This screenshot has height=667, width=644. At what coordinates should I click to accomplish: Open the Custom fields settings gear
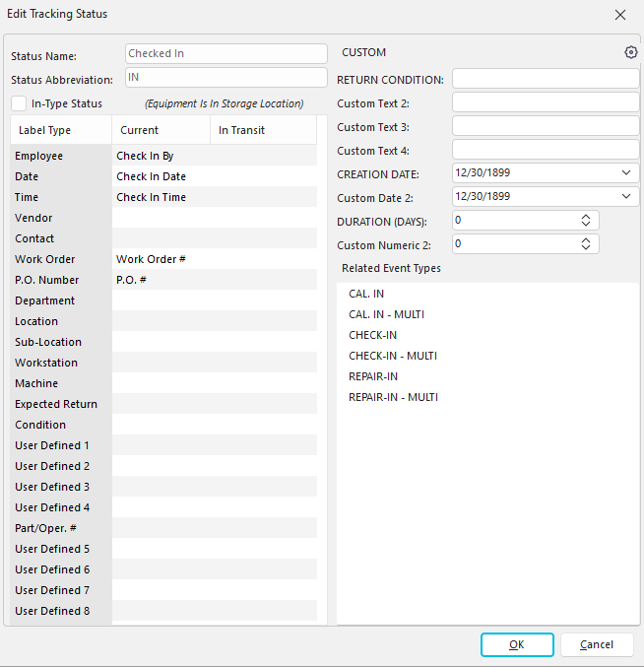(x=631, y=52)
